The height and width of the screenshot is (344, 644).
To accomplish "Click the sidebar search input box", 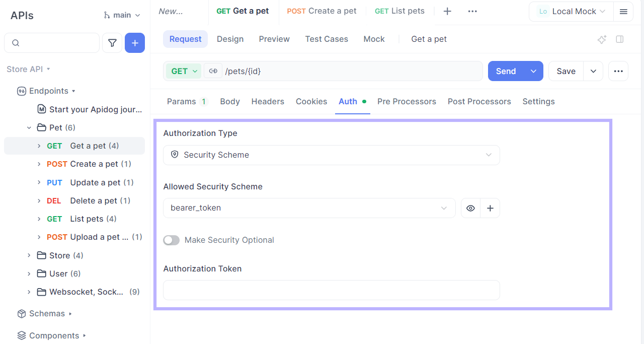I will pos(52,43).
